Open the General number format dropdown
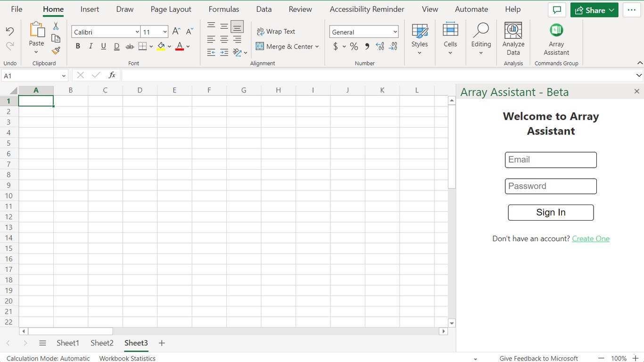 coord(395,32)
